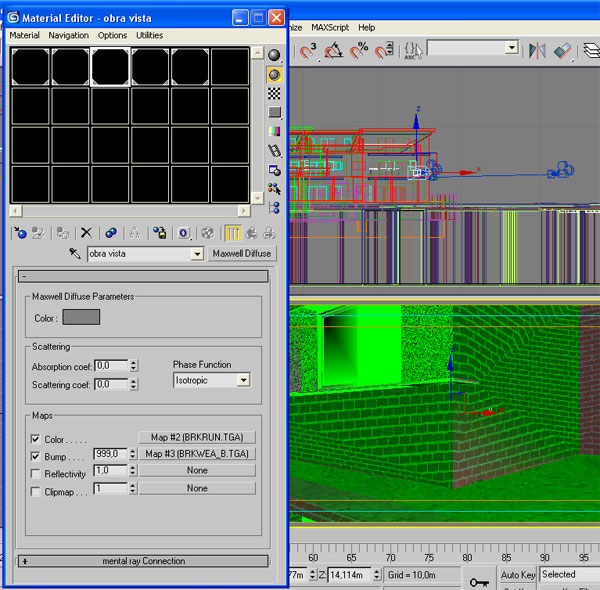The image size is (600, 590).
Task: Click the Reset Map/Mtl delete X icon
Action: (x=86, y=233)
